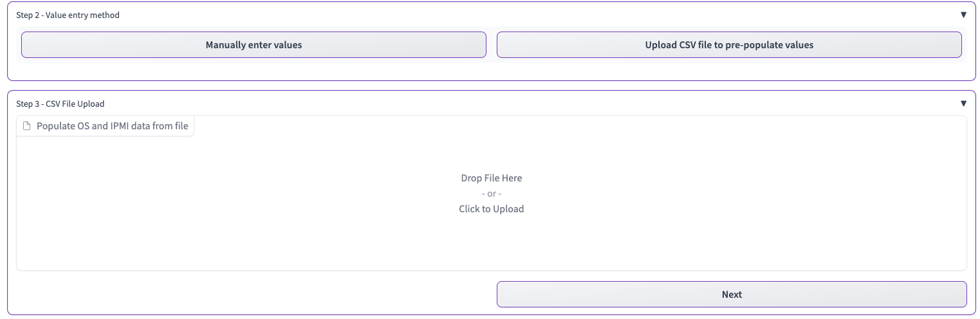The height and width of the screenshot is (319, 980).
Task: Click the 'Step 3 - CSV File Upload' title
Action: (x=60, y=104)
